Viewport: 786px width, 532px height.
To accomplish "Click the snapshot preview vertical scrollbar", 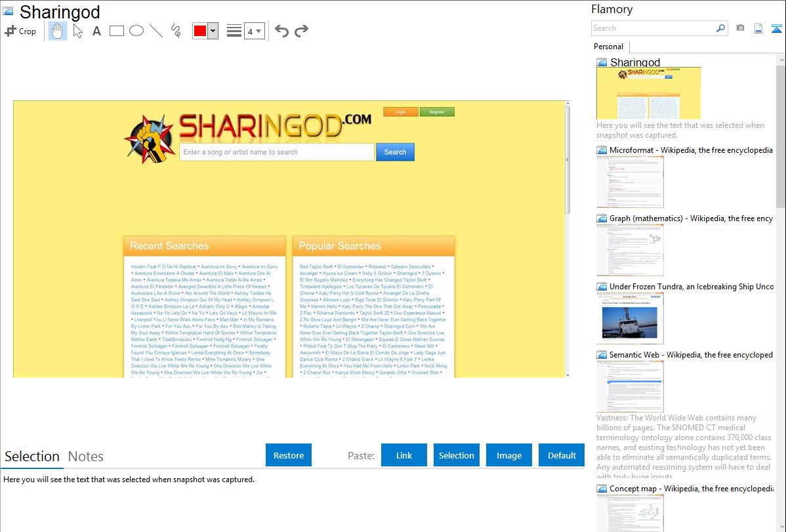I will click(568, 239).
